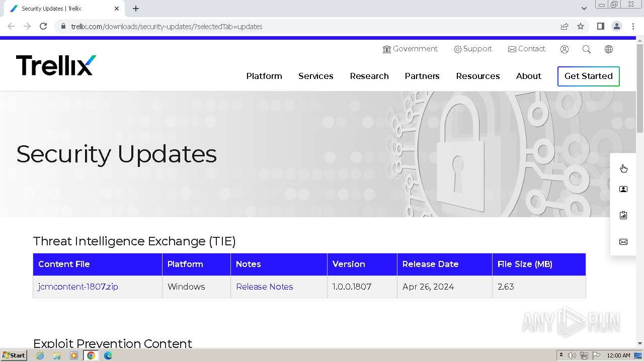
Task: Open the Government link
Action: (x=411, y=49)
